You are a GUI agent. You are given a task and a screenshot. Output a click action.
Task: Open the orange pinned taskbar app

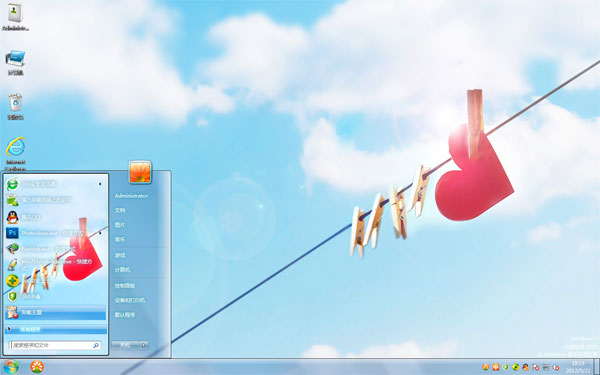point(37,367)
